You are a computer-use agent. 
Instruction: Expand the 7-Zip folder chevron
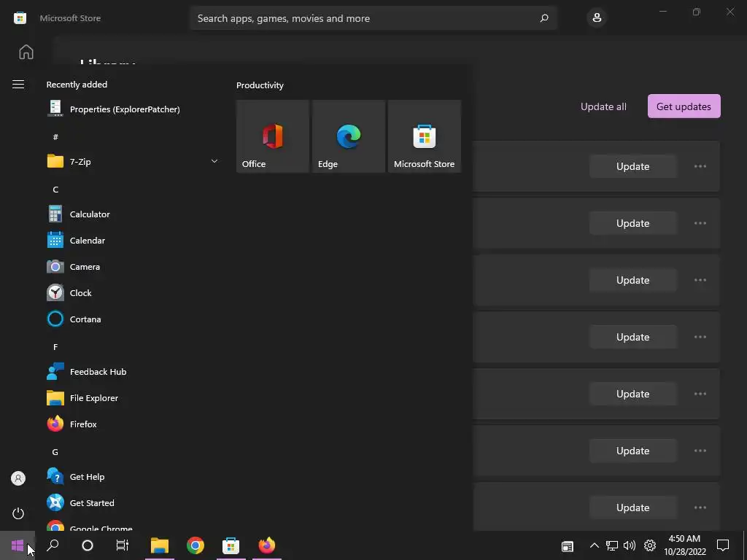[214, 161]
